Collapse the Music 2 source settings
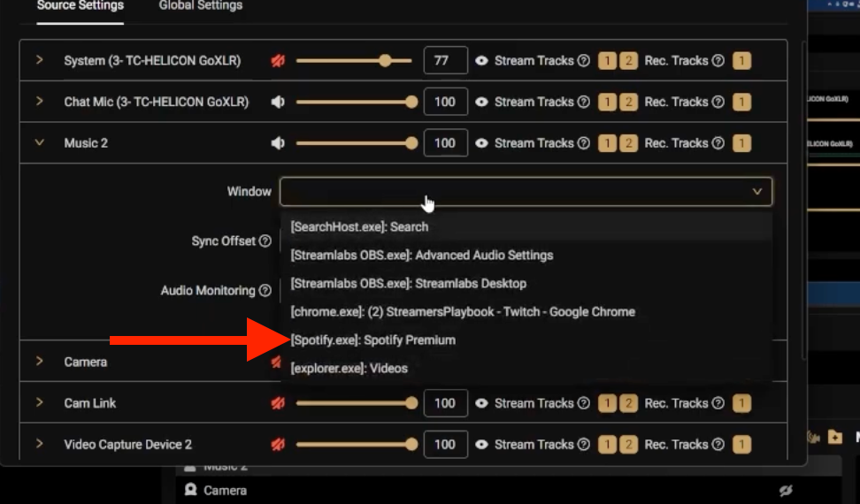The height and width of the screenshot is (504, 860). 40,142
